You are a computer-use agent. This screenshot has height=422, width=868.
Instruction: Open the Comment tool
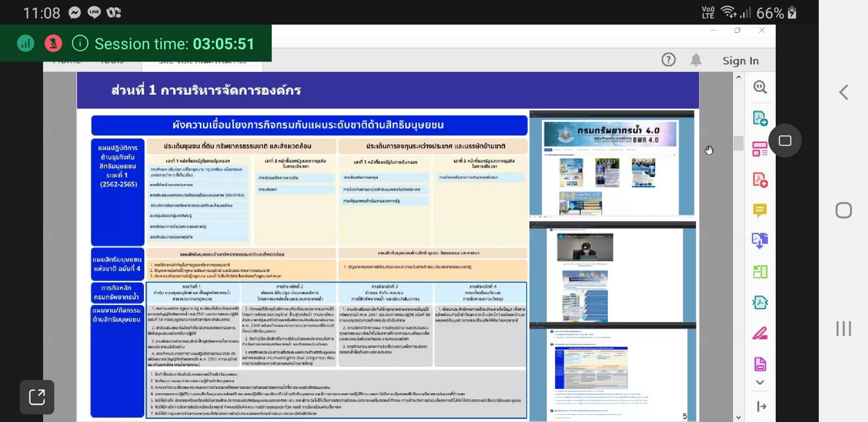[760, 211]
